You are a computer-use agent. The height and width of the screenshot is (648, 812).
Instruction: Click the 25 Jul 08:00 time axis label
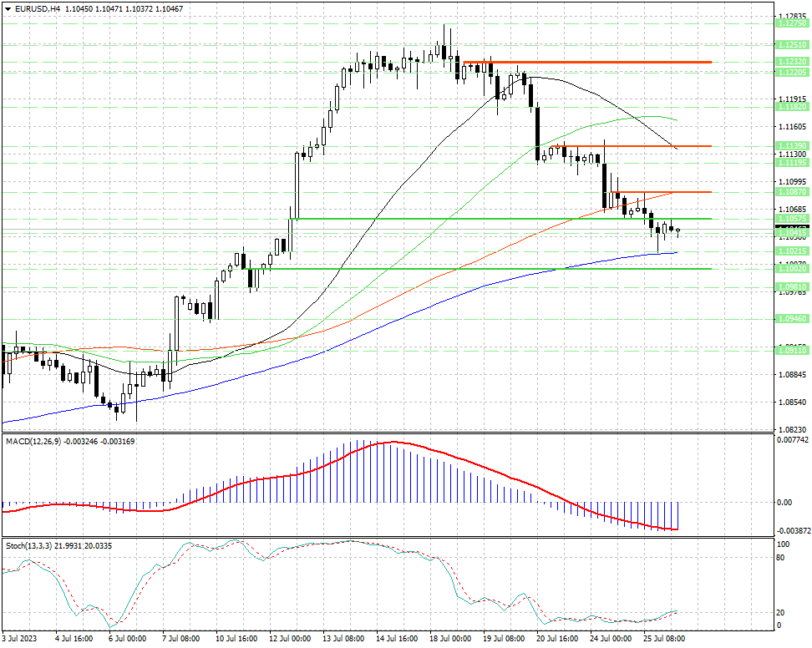click(x=664, y=638)
